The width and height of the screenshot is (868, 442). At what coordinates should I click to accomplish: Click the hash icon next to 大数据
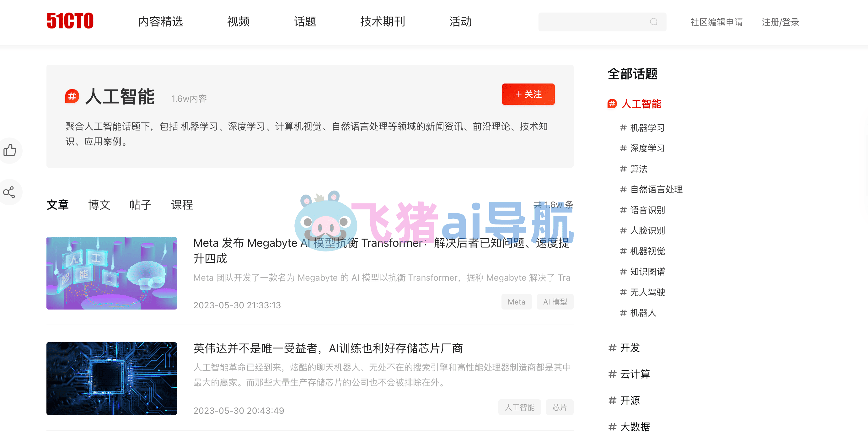612,427
